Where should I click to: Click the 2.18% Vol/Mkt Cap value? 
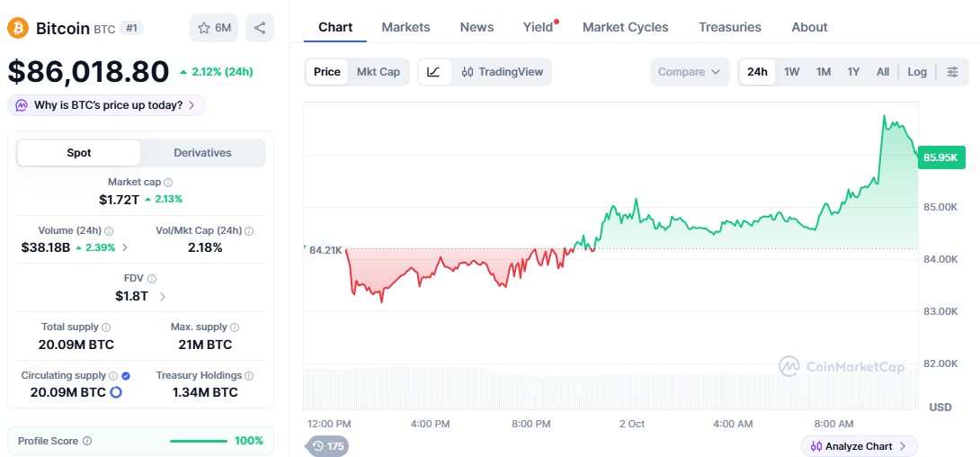[x=205, y=247]
